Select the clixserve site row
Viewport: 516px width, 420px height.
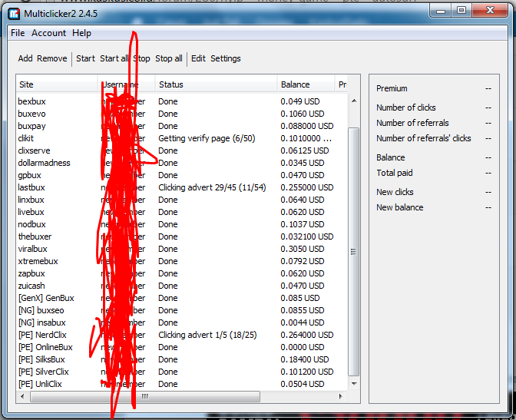tap(182, 150)
